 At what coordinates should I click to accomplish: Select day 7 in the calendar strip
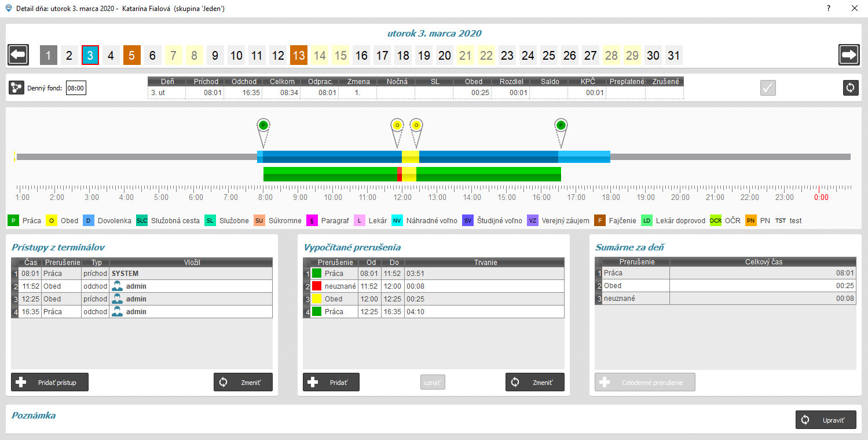pos(174,55)
